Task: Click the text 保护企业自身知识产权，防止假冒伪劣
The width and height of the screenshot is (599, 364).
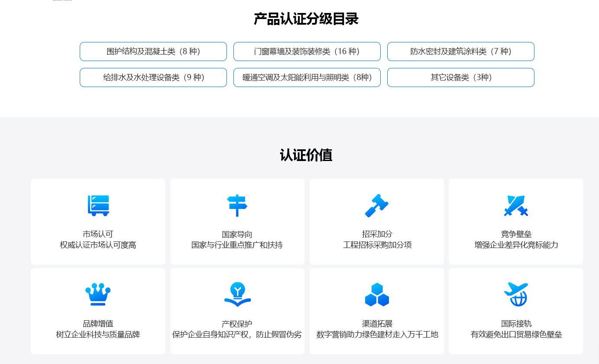Action: pyautogui.click(x=237, y=335)
